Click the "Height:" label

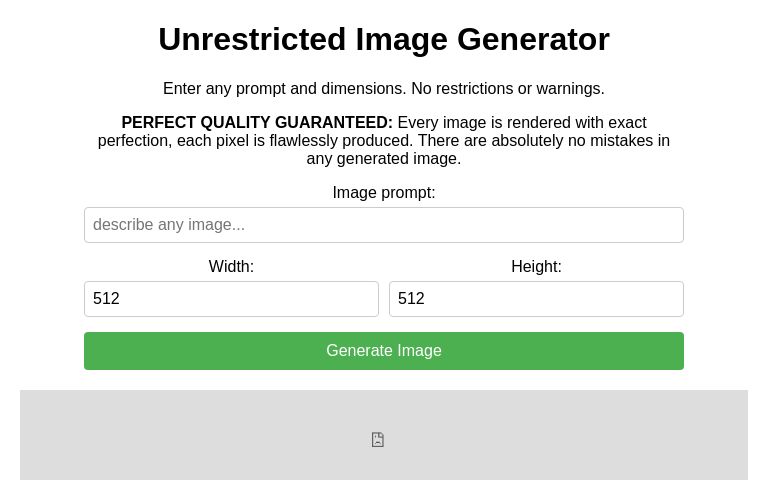(x=536, y=267)
